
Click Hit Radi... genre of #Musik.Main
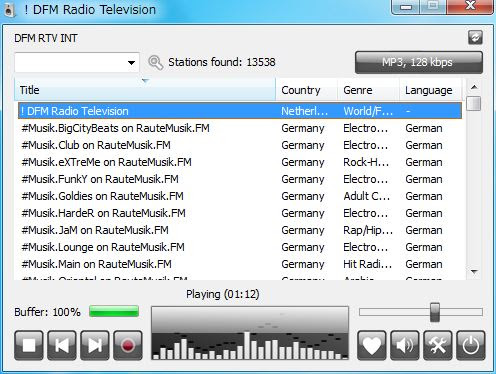(368, 264)
